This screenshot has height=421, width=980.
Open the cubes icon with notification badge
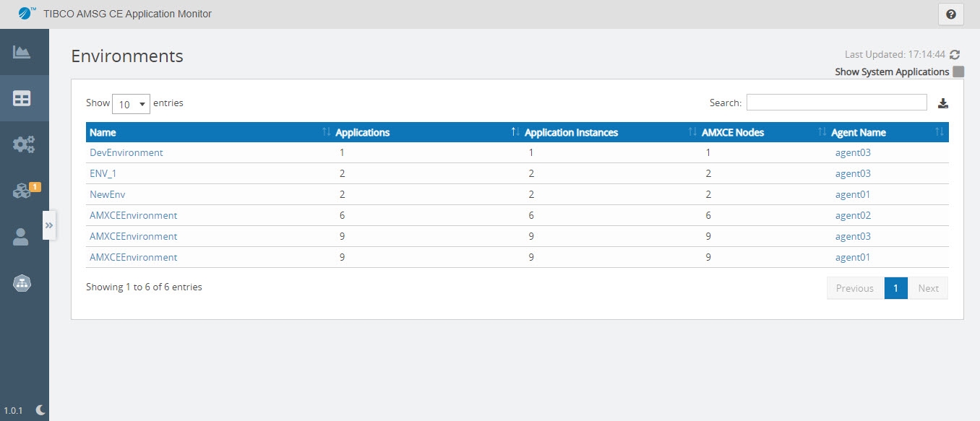tap(21, 191)
